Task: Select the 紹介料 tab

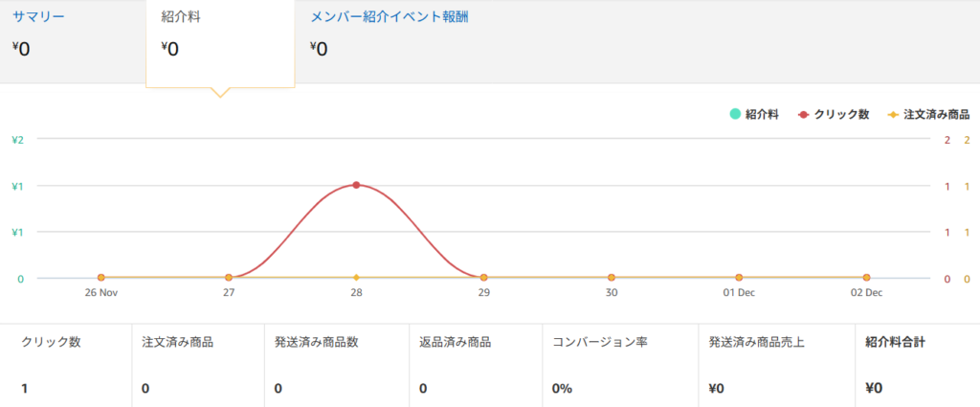Action: tap(181, 18)
